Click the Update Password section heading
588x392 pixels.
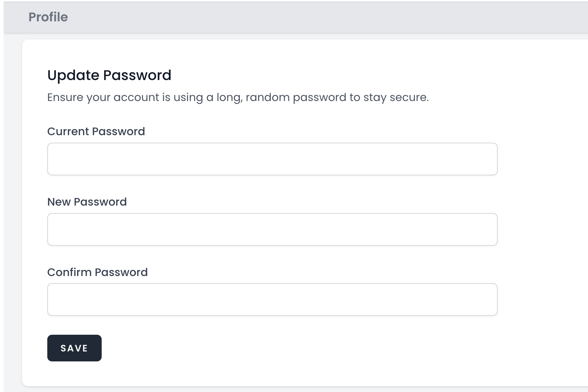109,75
